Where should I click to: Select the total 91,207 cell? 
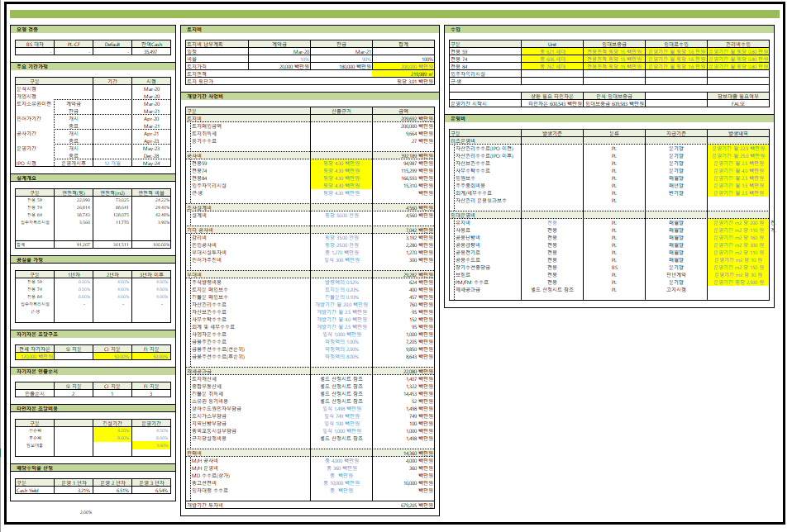[74, 245]
